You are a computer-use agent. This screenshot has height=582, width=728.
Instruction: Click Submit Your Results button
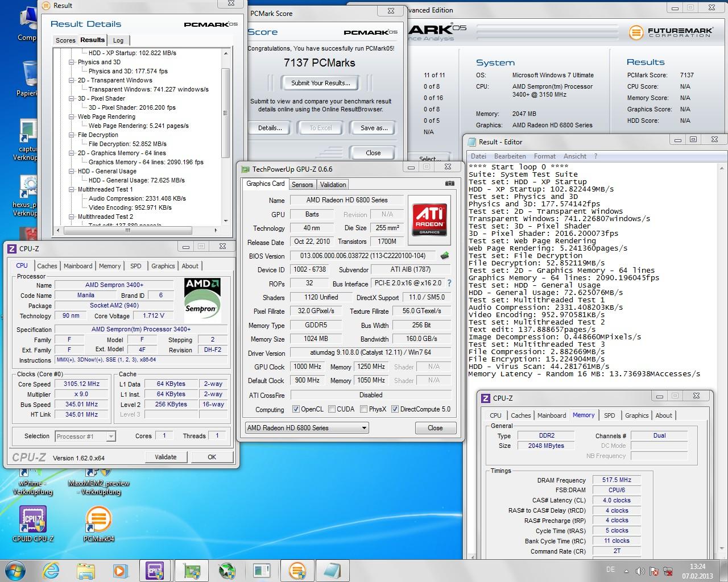[x=321, y=83]
